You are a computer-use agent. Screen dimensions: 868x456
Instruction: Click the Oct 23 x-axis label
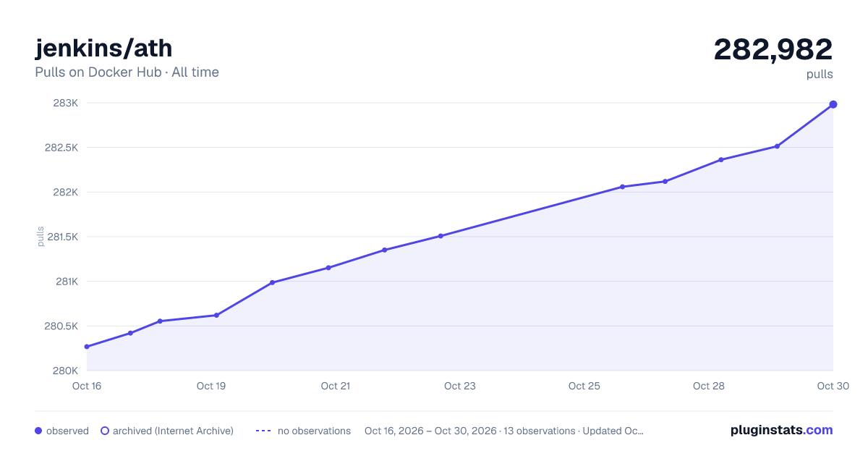460,386
